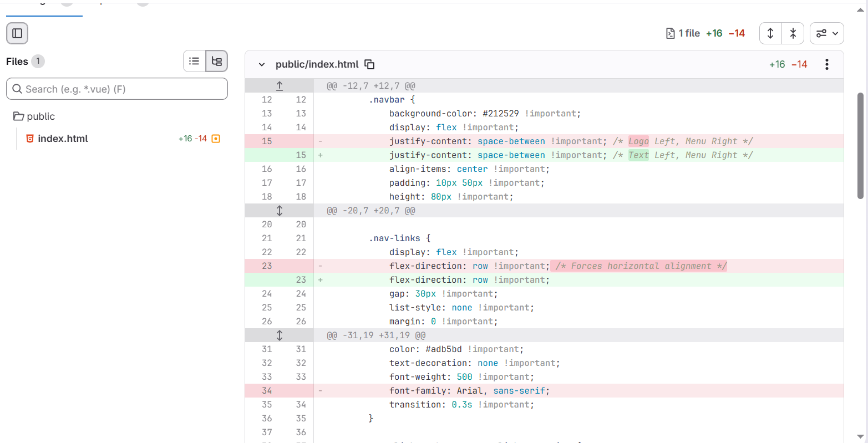Click the removed line 15 with Logo comment
868x443 pixels.
point(544,141)
